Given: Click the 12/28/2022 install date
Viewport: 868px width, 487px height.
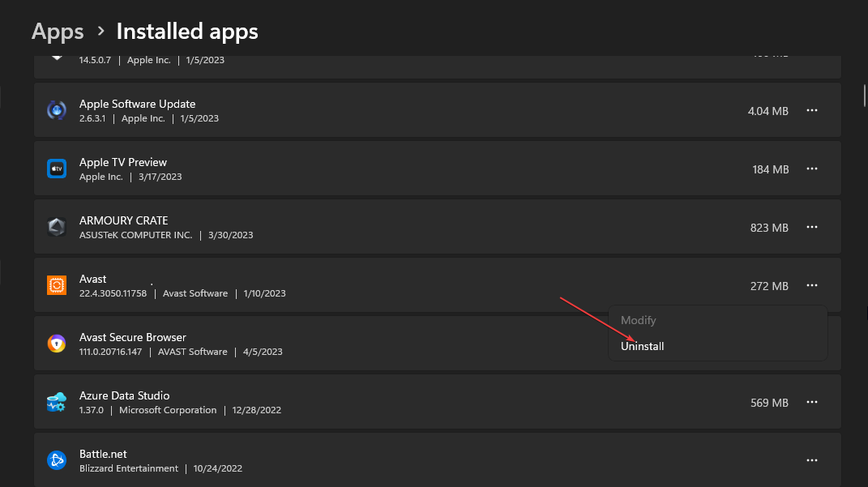Looking at the screenshot, I should tap(256, 410).
